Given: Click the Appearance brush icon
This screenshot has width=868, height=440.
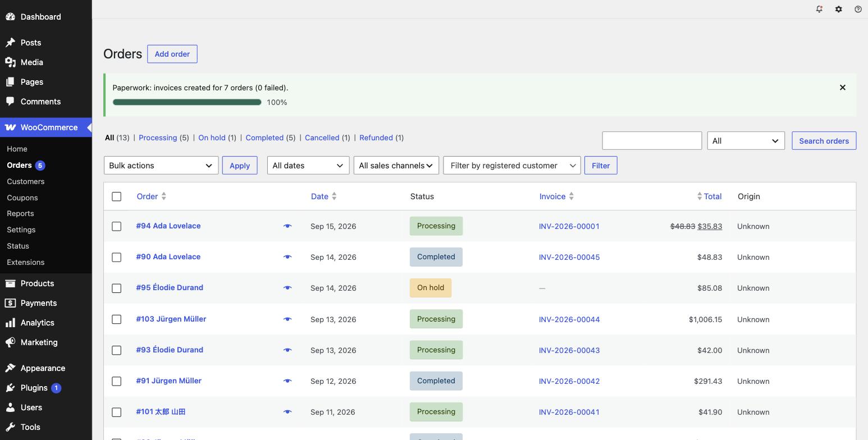Looking at the screenshot, I should (10, 368).
